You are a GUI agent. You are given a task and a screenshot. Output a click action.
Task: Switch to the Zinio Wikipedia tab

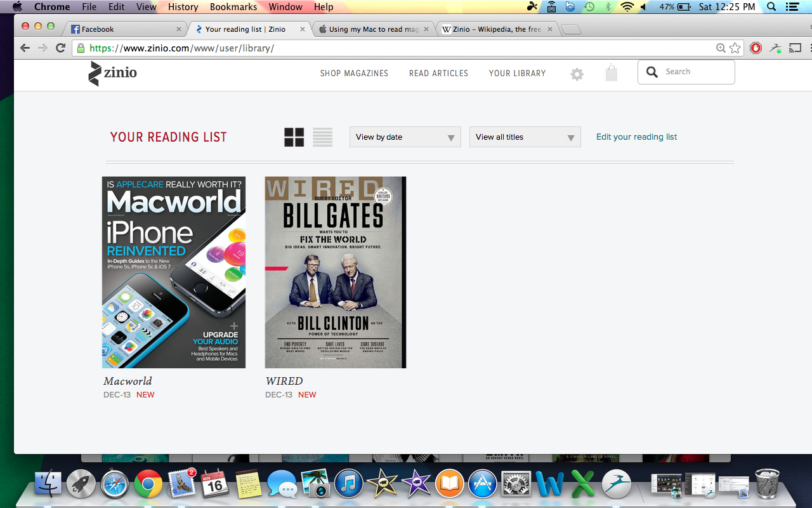tap(496, 29)
